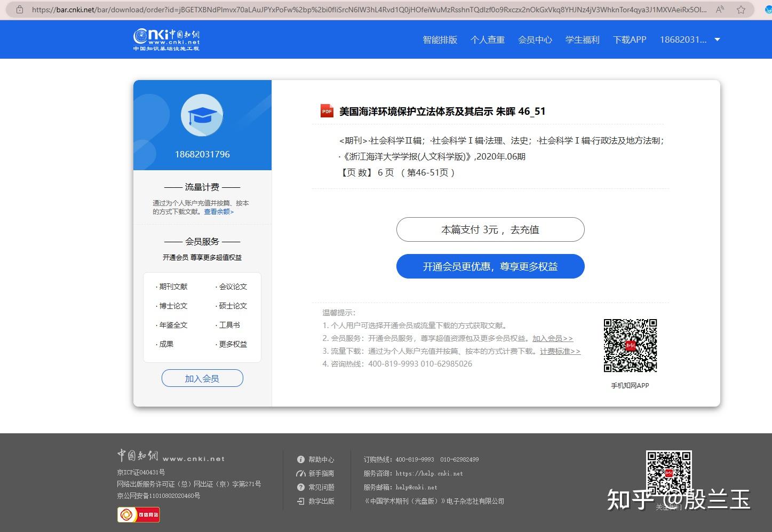Click the article title 美国海洋环境保护立法体系及其启示
The image size is (772, 532).
pyautogui.click(x=417, y=111)
